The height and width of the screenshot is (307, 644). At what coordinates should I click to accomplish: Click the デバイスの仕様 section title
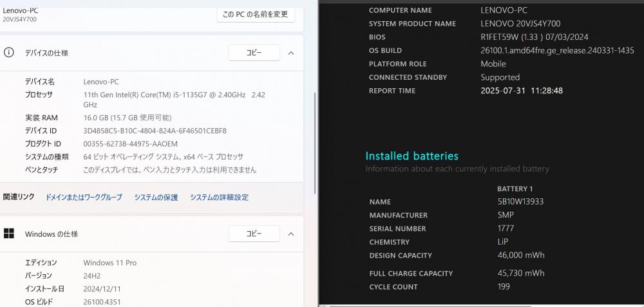46,53
